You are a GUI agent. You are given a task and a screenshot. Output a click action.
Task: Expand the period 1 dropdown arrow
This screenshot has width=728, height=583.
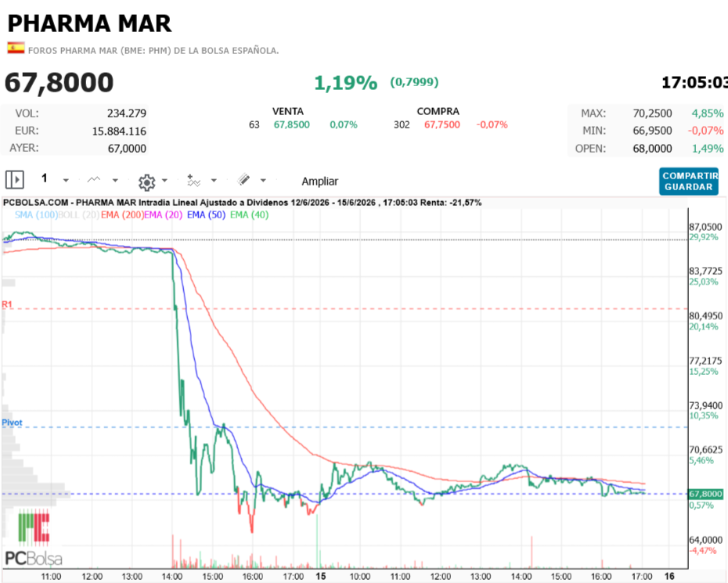click(x=66, y=181)
